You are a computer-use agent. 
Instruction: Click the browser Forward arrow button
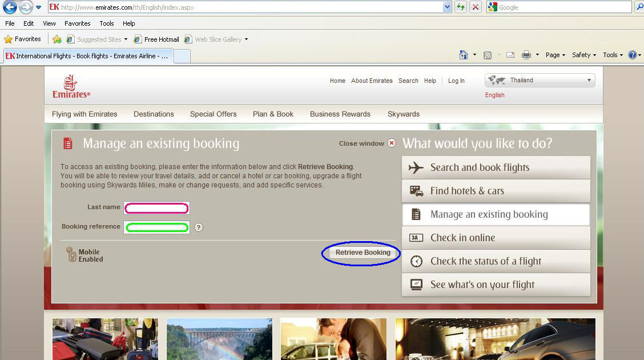26,7
